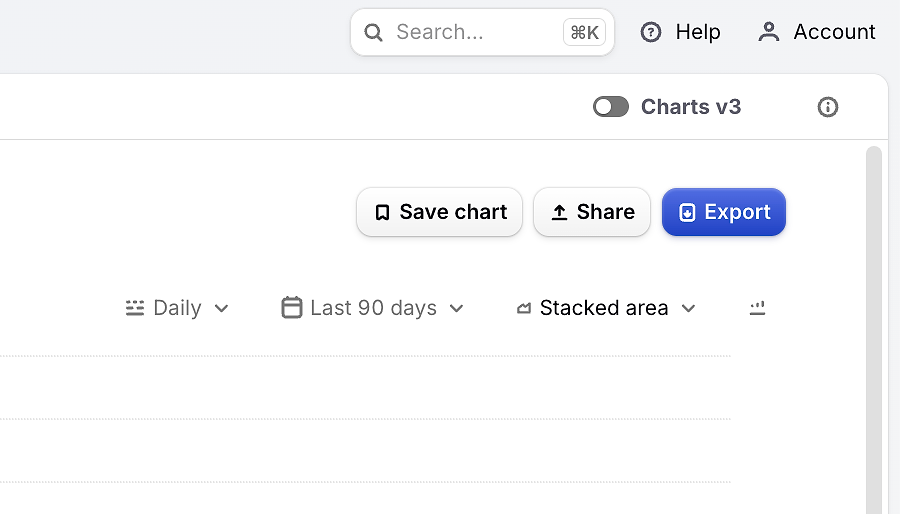Click the Share button

[592, 212]
